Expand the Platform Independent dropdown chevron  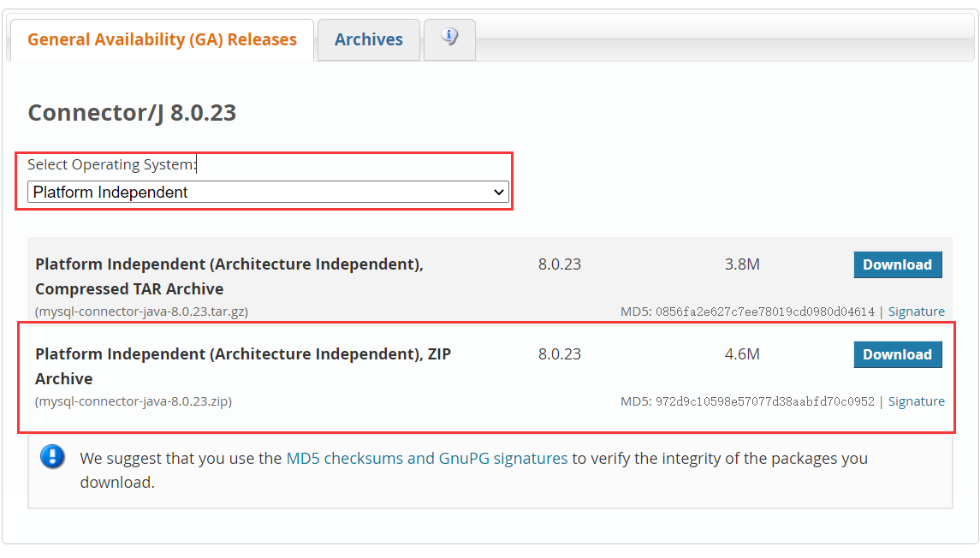pos(499,192)
